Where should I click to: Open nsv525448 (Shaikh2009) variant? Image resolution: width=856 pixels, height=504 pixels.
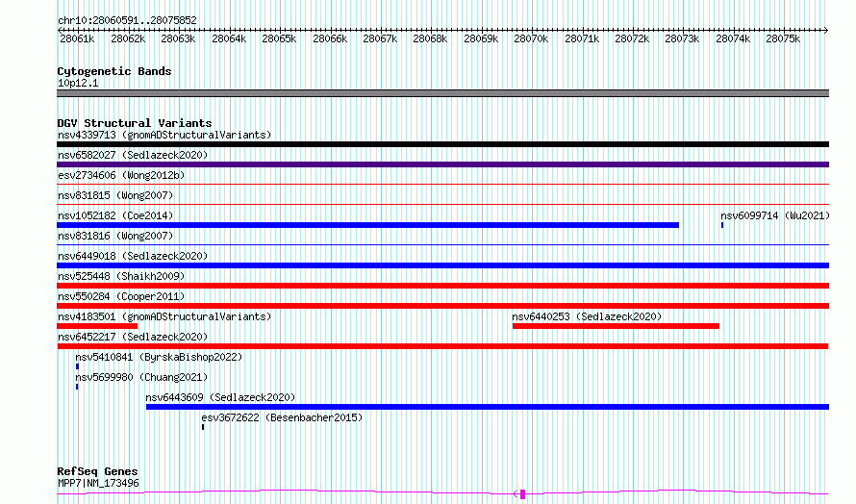point(121,276)
